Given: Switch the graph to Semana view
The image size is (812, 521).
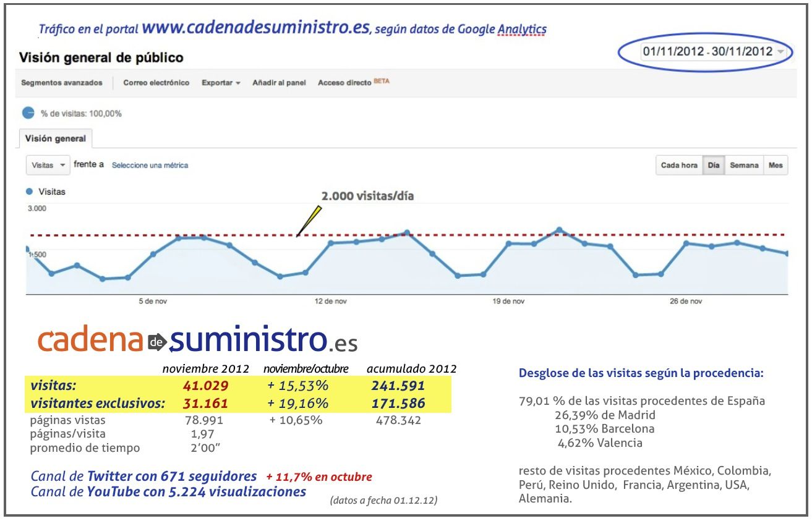Looking at the screenshot, I should pyautogui.click(x=744, y=166).
